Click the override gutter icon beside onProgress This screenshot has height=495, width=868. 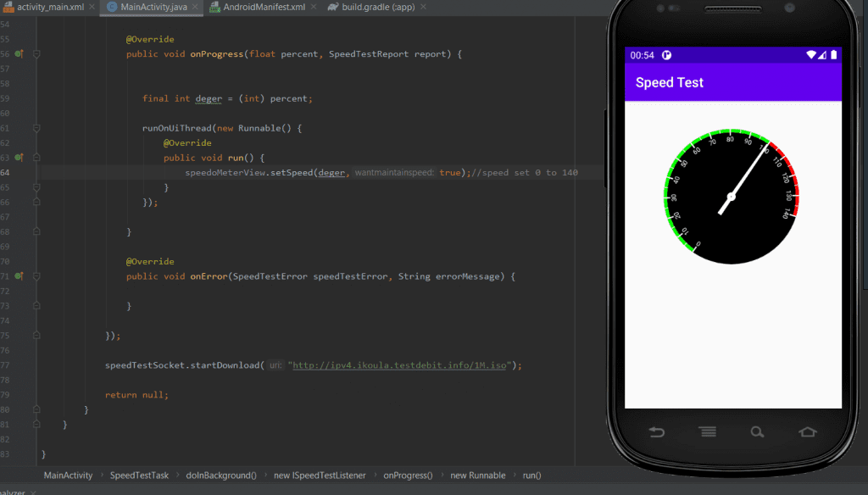19,54
